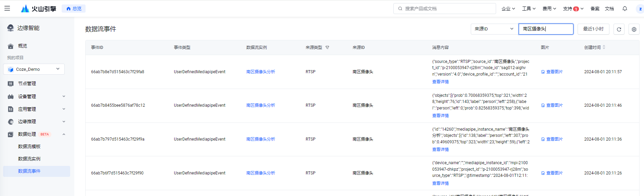The height and width of the screenshot is (196, 644).
Task: Go to 数据流模板 in sidebar
Action: coord(29,146)
